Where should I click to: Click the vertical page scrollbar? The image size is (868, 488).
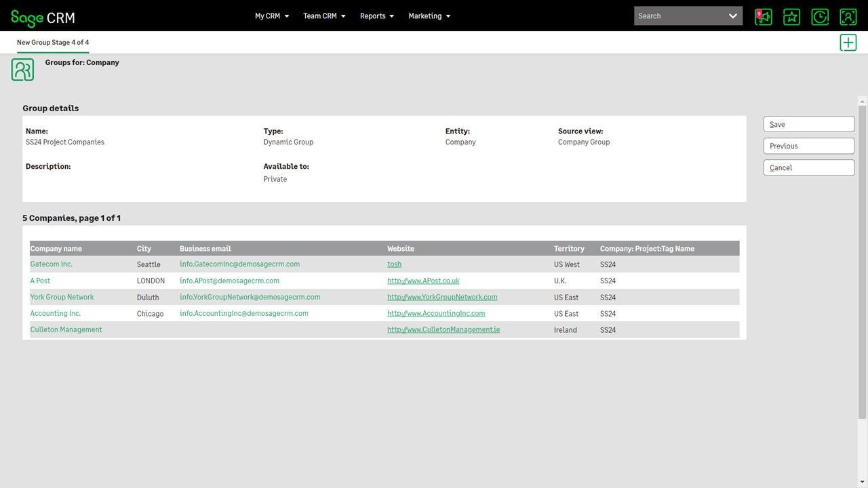pyautogui.click(x=863, y=261)
